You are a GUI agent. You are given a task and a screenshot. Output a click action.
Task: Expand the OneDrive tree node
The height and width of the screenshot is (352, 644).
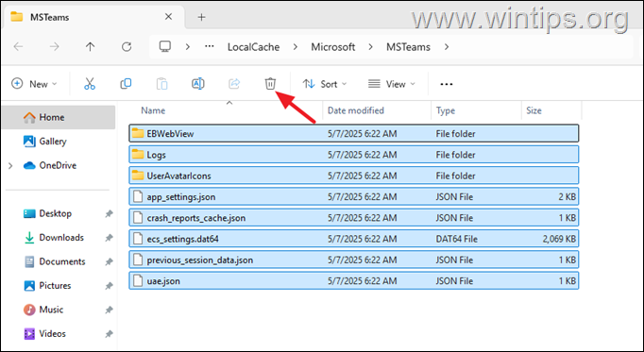(x=10, y=166)
